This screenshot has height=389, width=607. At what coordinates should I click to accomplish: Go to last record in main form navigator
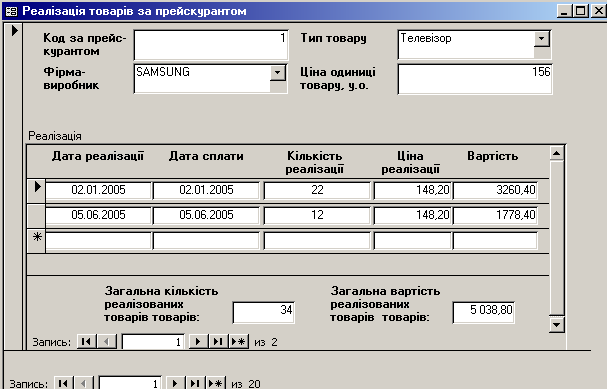[195, 384]
